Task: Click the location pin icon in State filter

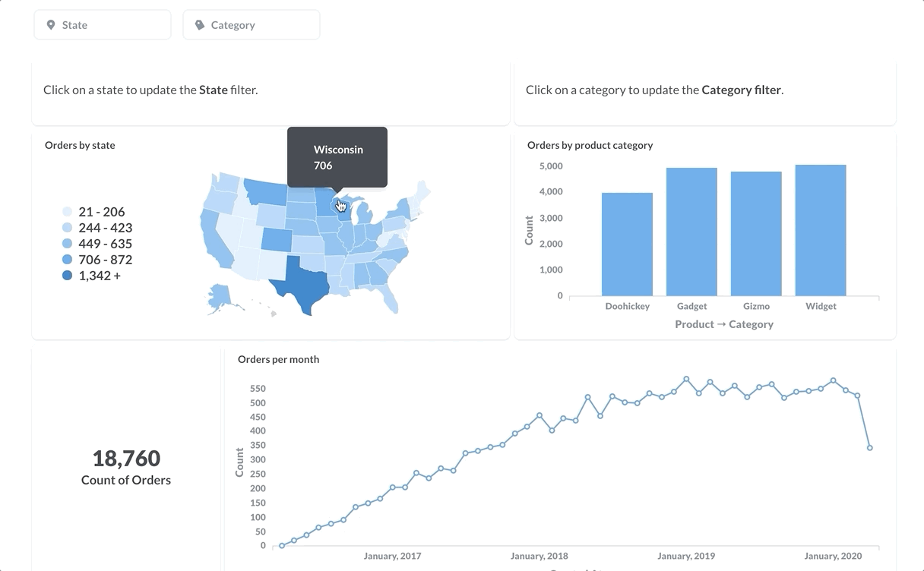Action: pyautogui.click(x=51, y=25)
